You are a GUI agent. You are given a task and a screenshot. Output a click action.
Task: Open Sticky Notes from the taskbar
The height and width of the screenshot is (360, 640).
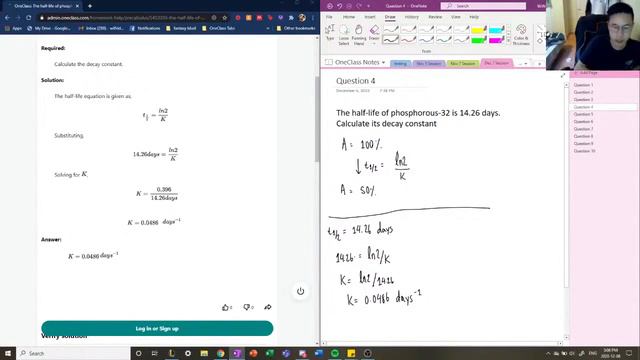[351, 353]
